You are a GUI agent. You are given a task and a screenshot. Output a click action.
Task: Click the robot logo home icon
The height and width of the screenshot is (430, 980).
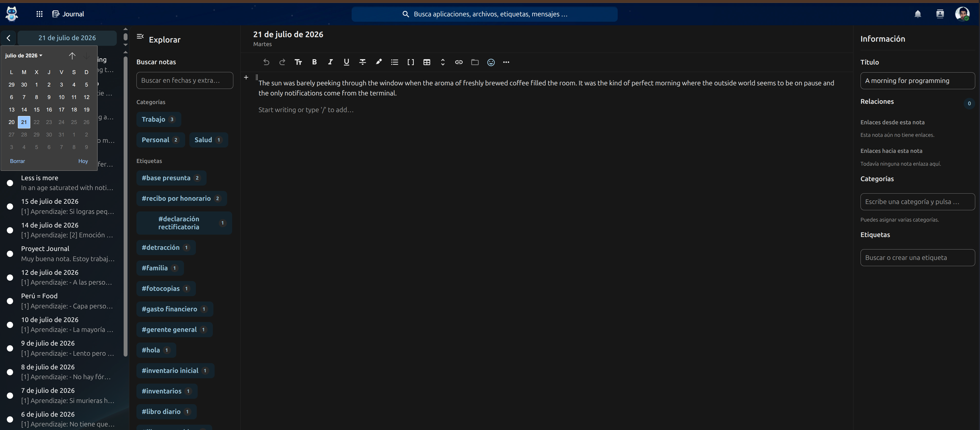[x=12, y=14]
